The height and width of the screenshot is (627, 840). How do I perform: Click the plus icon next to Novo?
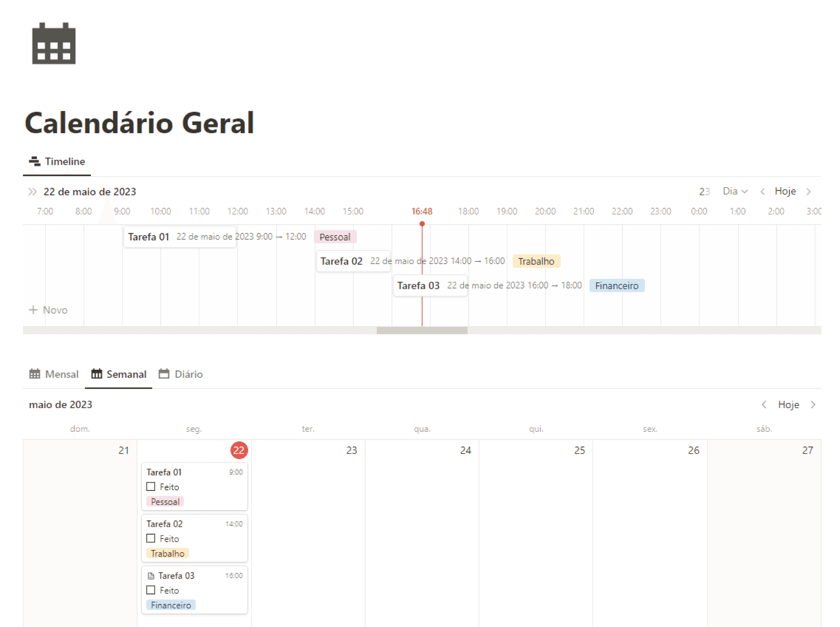click(x=33, y=310)
